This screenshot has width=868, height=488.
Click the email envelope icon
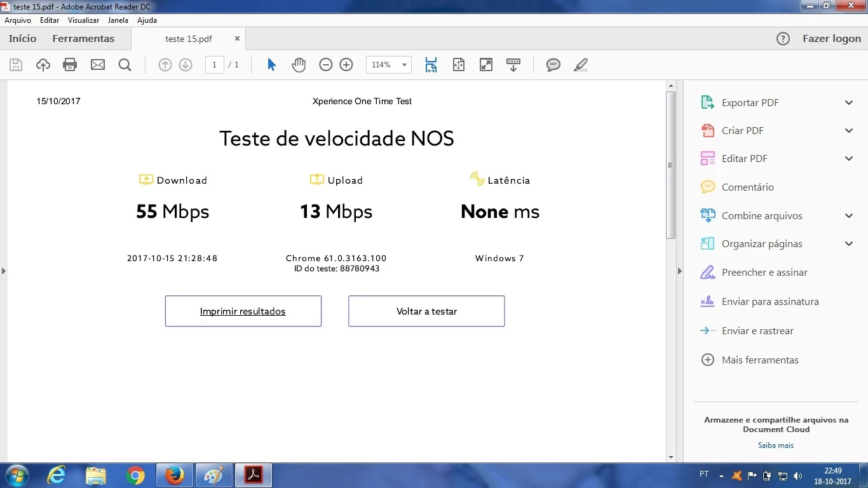(98, 65)
